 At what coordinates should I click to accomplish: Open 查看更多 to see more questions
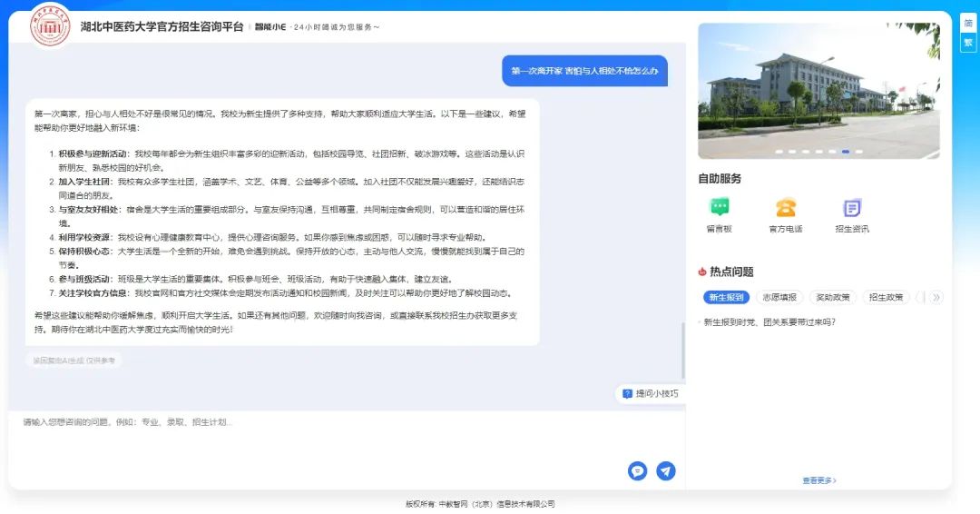818,480
